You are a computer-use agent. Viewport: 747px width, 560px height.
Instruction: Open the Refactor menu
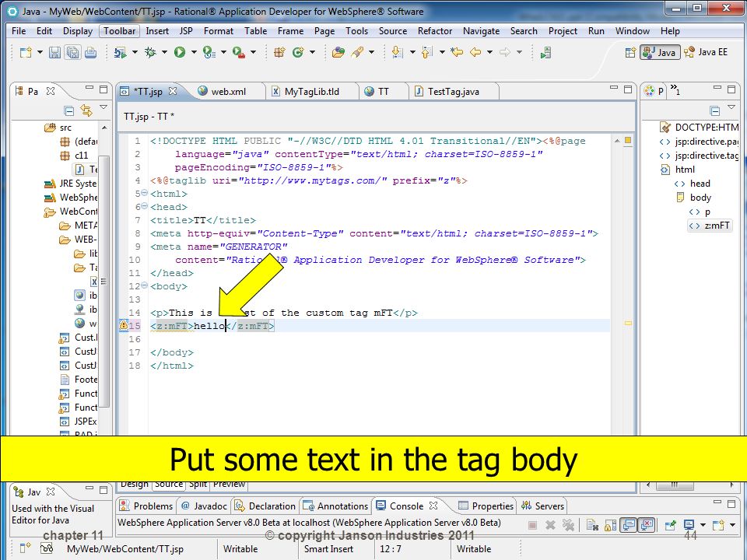point(434,31)
